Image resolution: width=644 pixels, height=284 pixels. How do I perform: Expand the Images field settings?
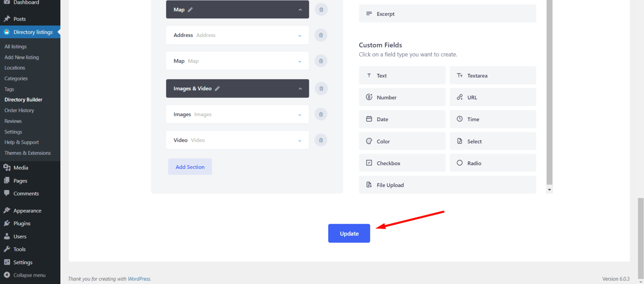point(299,114)
